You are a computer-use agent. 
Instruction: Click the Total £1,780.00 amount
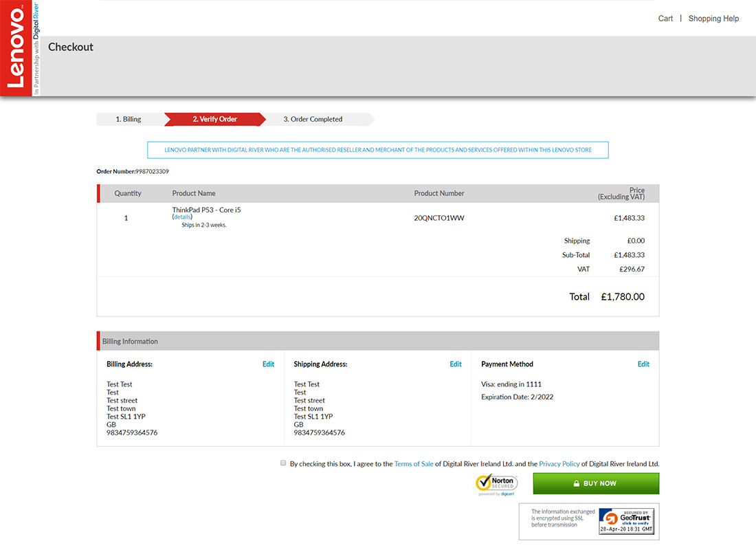[x=623, y=297]
